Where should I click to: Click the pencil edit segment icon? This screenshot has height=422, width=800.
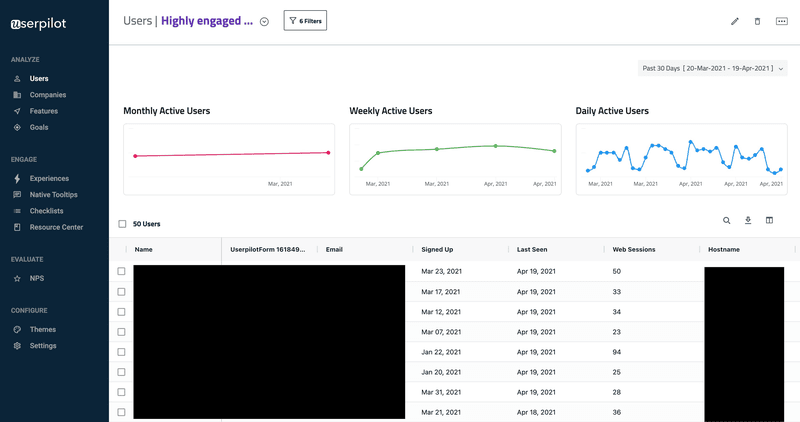[x=735, y=21]
